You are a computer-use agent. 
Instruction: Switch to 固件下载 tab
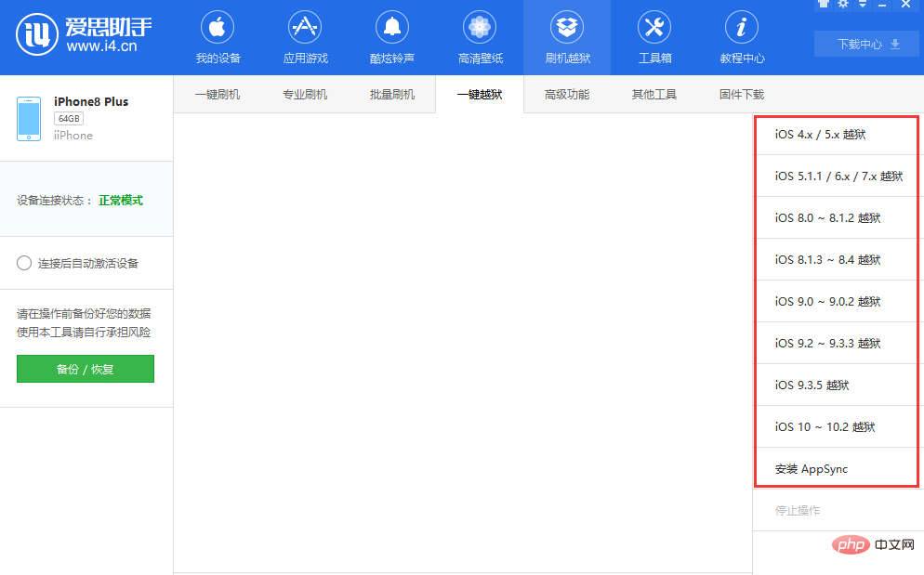coord(741,94)
